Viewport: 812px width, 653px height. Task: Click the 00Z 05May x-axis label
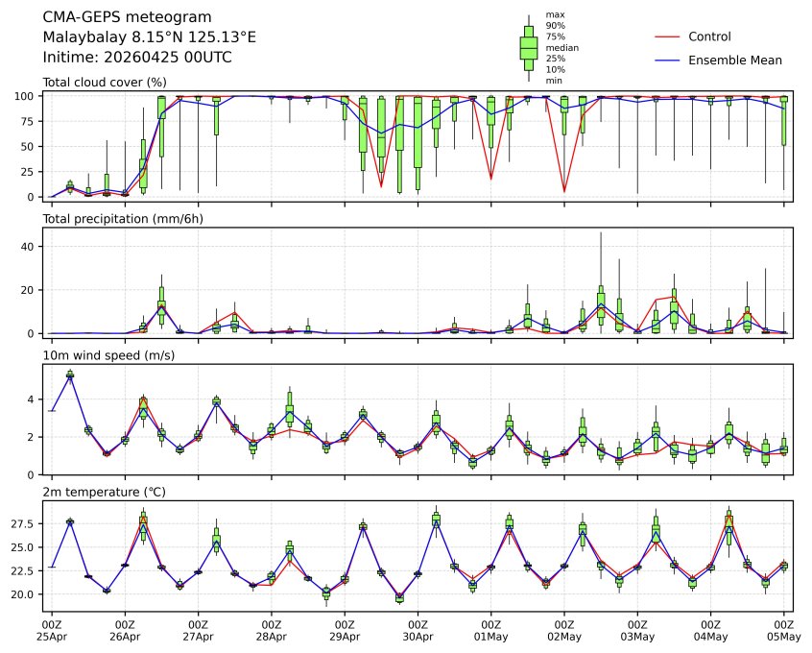pyautogui.click(x=784, y=631)
